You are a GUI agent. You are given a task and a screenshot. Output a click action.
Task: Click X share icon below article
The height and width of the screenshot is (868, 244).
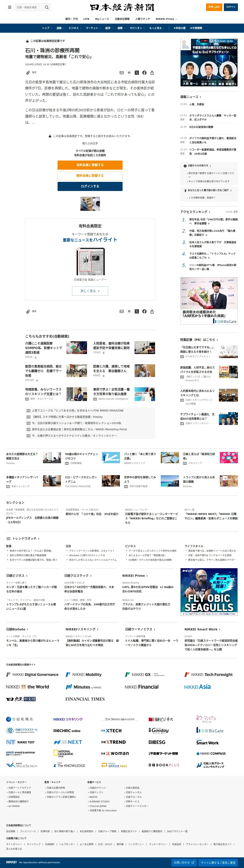pyautogui.click(x=137, y=311)
